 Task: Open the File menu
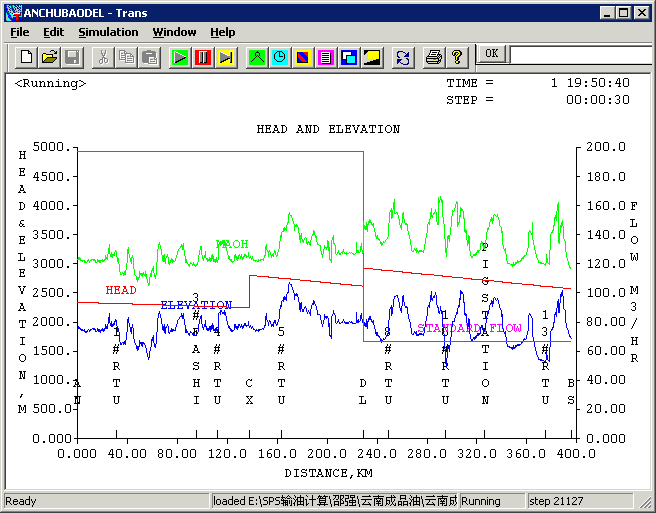click(x=20, y=32)
